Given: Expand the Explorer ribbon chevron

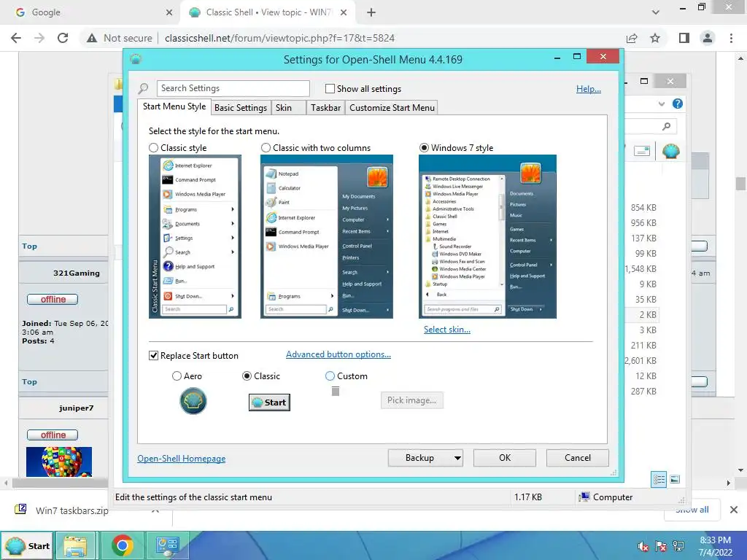Looking at the screenshot, I should coord(661,104).
